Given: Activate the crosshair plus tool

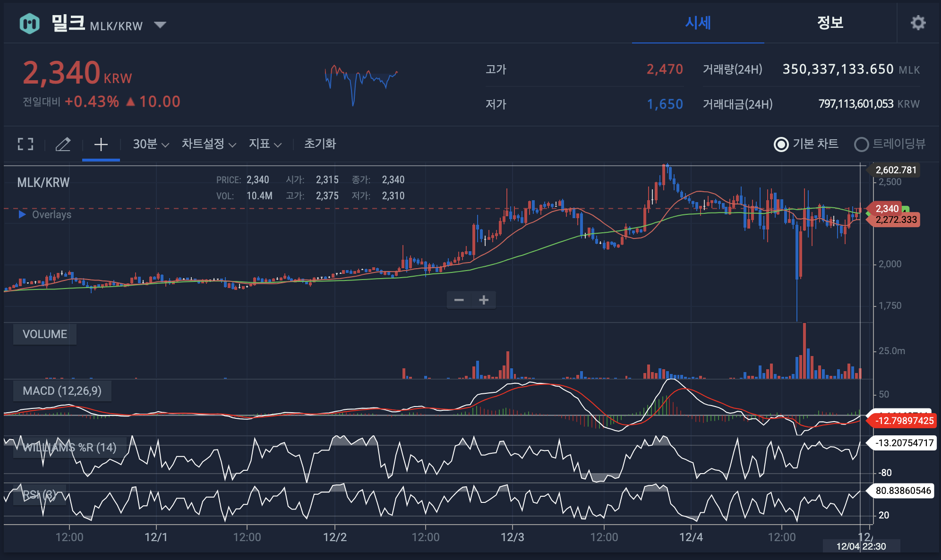Looking at the screenshot, I should (x=101, y=144).
